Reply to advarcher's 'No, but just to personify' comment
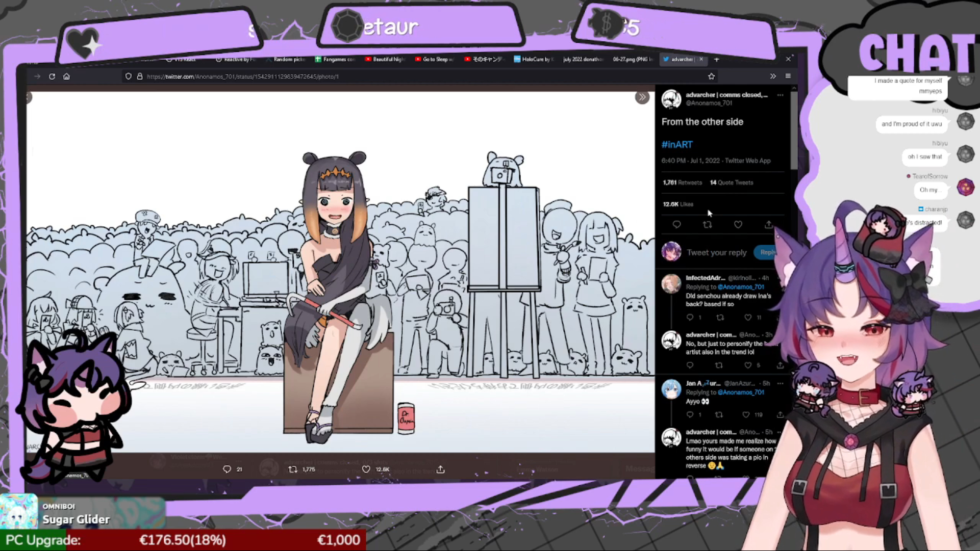This screenshot has height=551, width=980. tap(690, 365)
